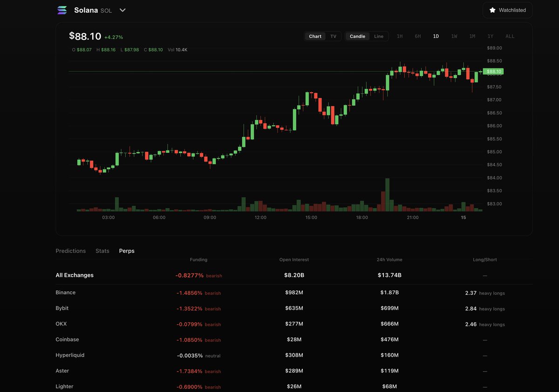This screenshot has height=392, width=559.
Task: Click Aster funding rate -1.7384%
Action: (190, 371)
